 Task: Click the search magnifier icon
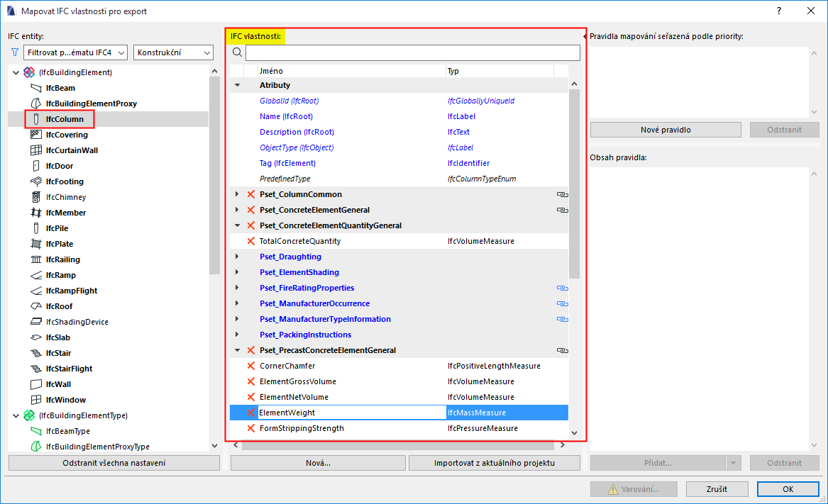tap(237, 52)
